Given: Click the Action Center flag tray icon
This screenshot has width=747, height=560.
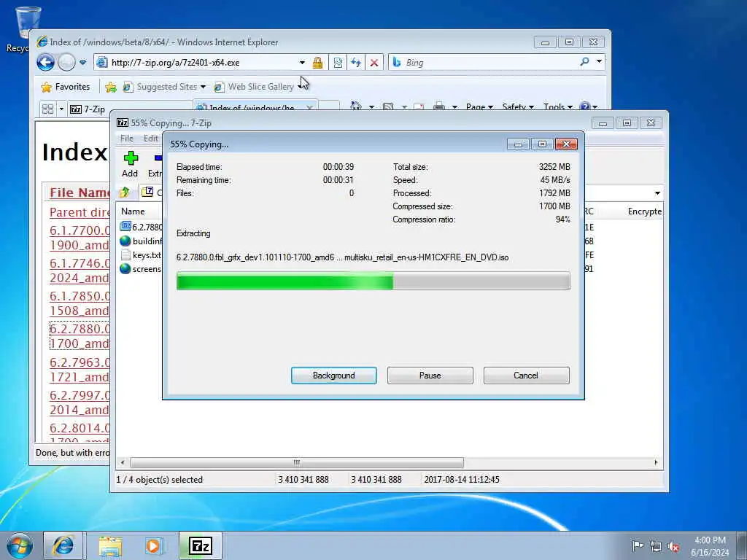Looking at the screenshot, I should coord(638,545).
